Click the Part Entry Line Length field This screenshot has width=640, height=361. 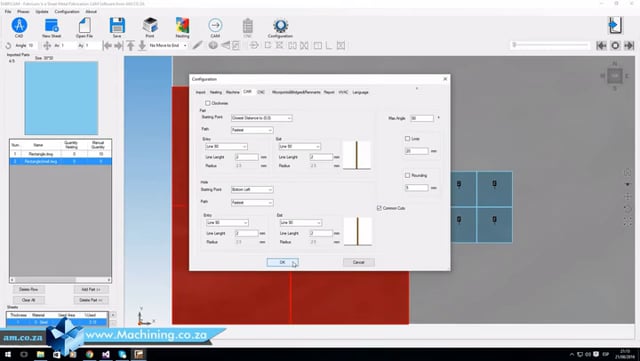coord(247,157)
